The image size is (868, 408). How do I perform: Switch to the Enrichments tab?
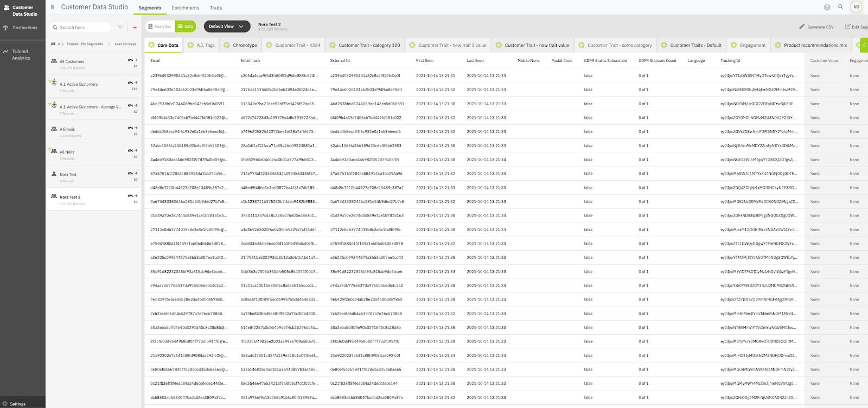click(185, 8)
